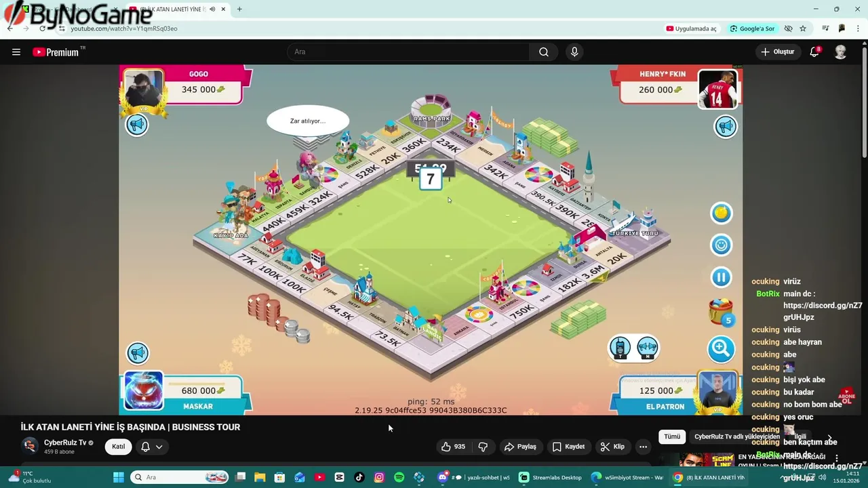Bookmark this page with the star icon
The image size is (868, 488).
tap(803, 28)
